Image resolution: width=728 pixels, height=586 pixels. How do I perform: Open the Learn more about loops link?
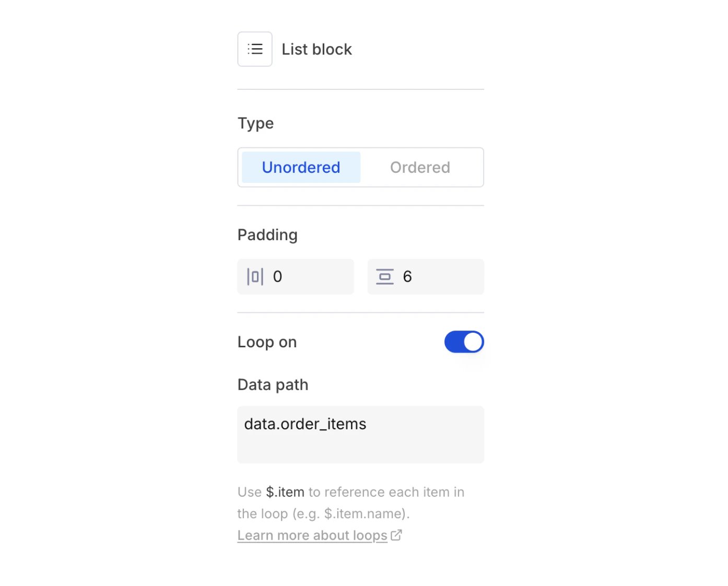(312, 534)
